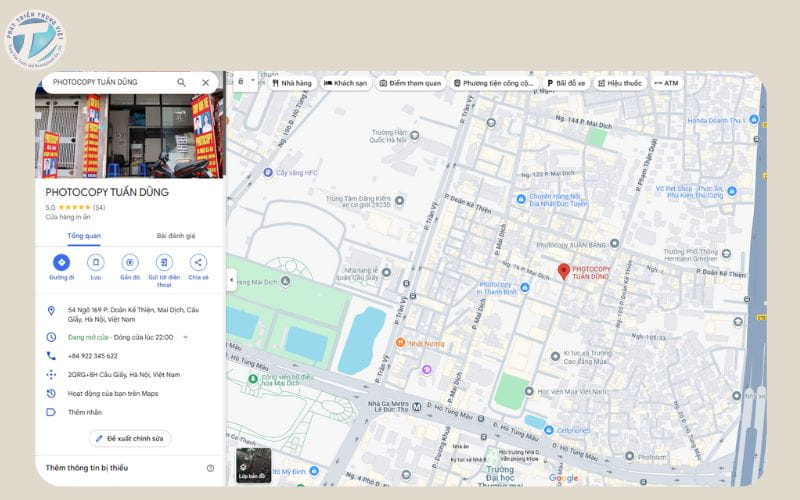Click the Google logo on the map
The image size is (800, 500).
click(563, 478)
